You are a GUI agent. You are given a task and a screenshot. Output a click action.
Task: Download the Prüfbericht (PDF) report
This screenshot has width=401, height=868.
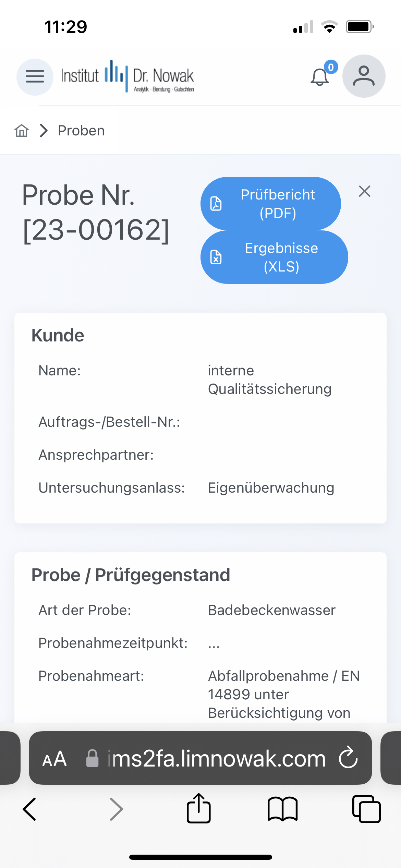(271, 204)
